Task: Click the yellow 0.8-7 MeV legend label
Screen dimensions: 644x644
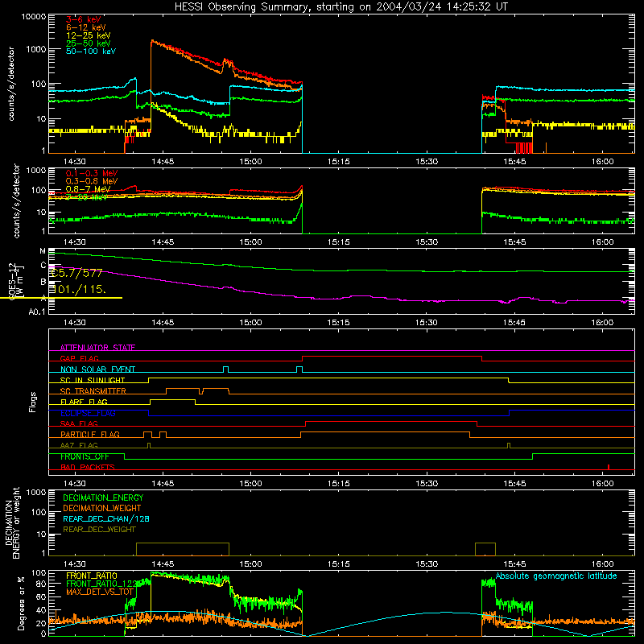Action: 88,189
